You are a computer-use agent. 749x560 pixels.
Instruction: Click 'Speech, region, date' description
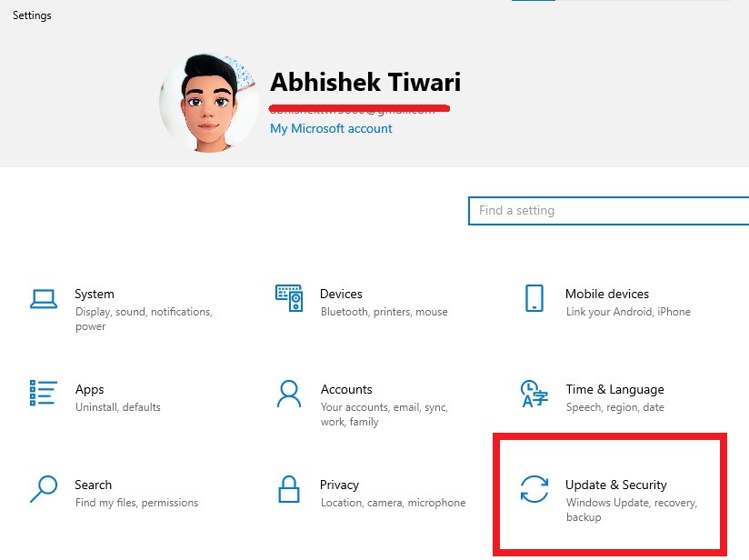pos(614,407)
